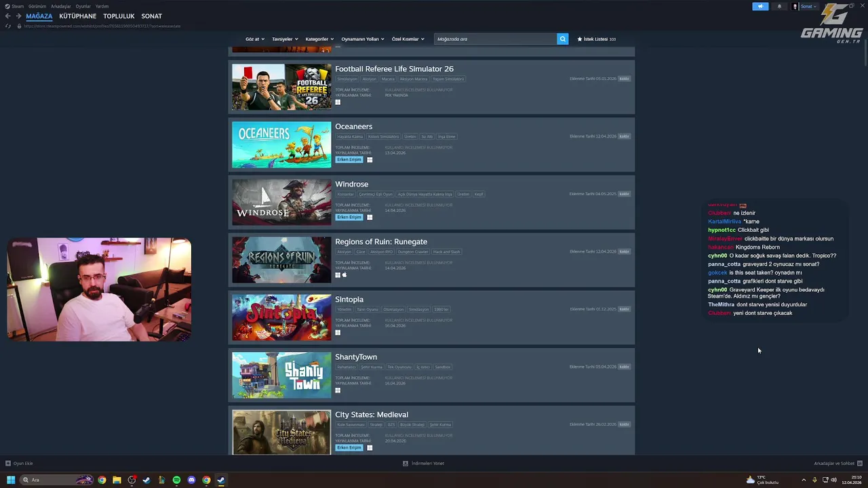This screenshot has width=868, height=488.
Task: Click the Windows platform icon under ShantyTown
Action: pyautogui.click(x=338, y=390)
